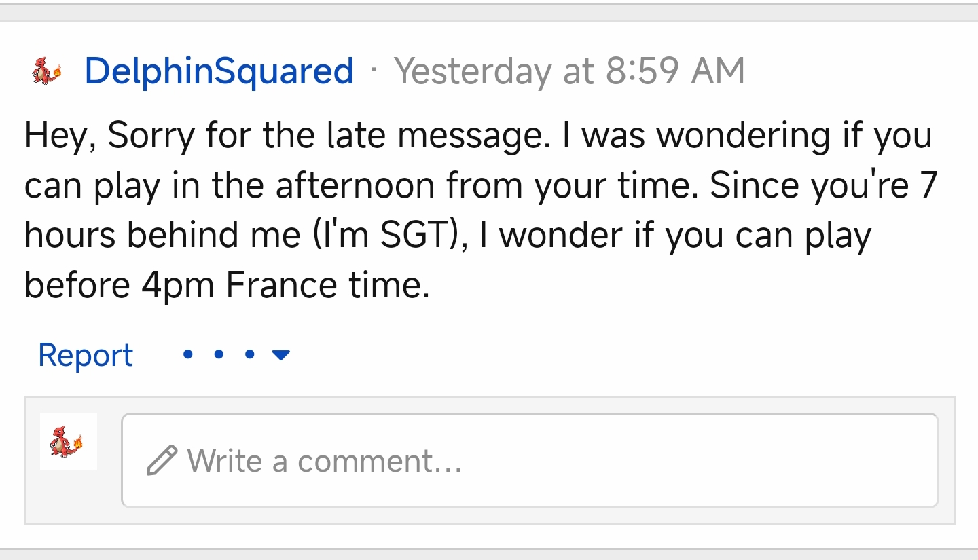Open the DelphinSquared user profile link
The width and height of the screenshot is (978, 560).
pos(219,71)
